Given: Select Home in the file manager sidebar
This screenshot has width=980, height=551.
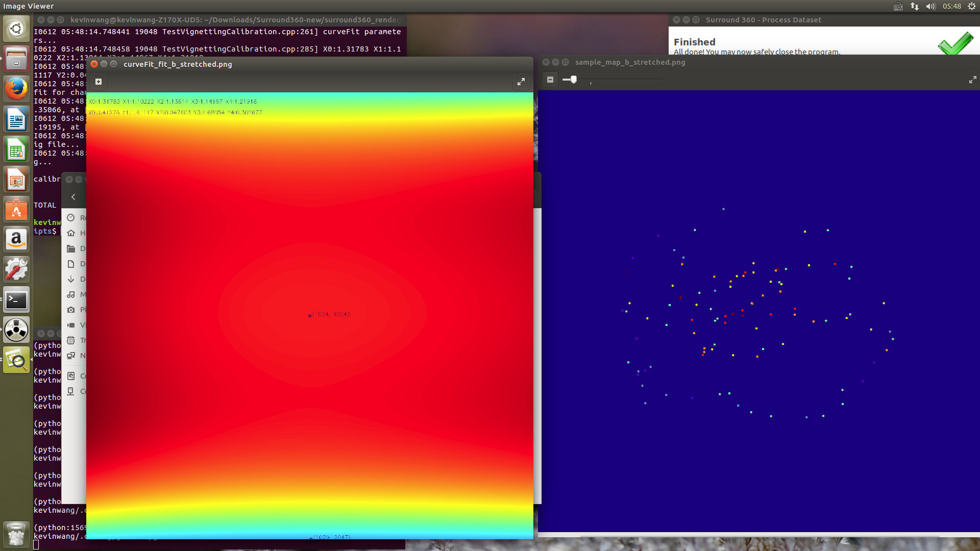Looking at the screenshot, I should [71, 233].
